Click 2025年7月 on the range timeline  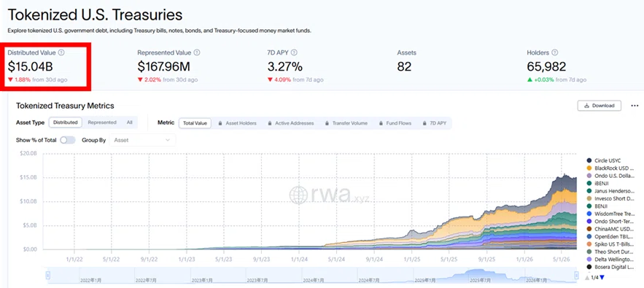tap(480, 280)
